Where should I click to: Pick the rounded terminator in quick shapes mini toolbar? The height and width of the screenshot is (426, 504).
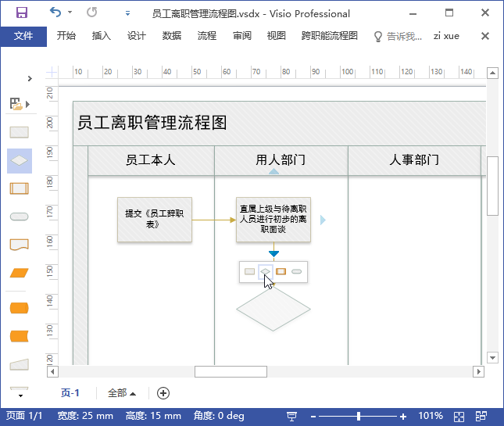click(296, 272)
